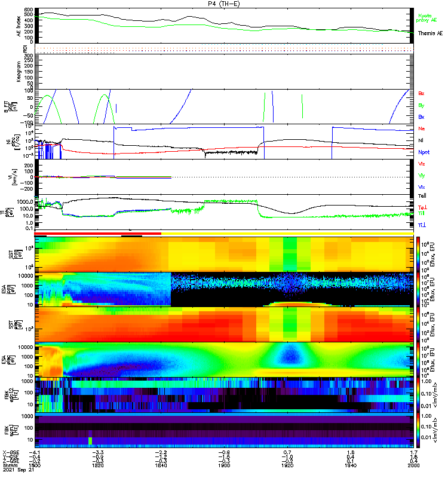
Task: Click the green spot in FBK scm1 spectrogram
Action: pyautogui.click(x=90, y=441)
